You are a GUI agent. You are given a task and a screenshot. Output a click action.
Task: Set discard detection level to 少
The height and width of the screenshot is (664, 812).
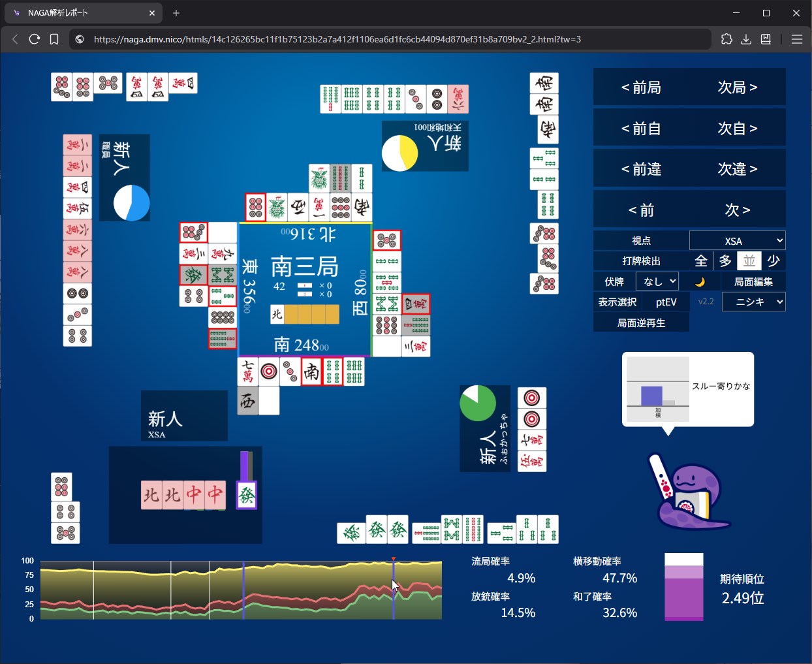tap(773, 261)
